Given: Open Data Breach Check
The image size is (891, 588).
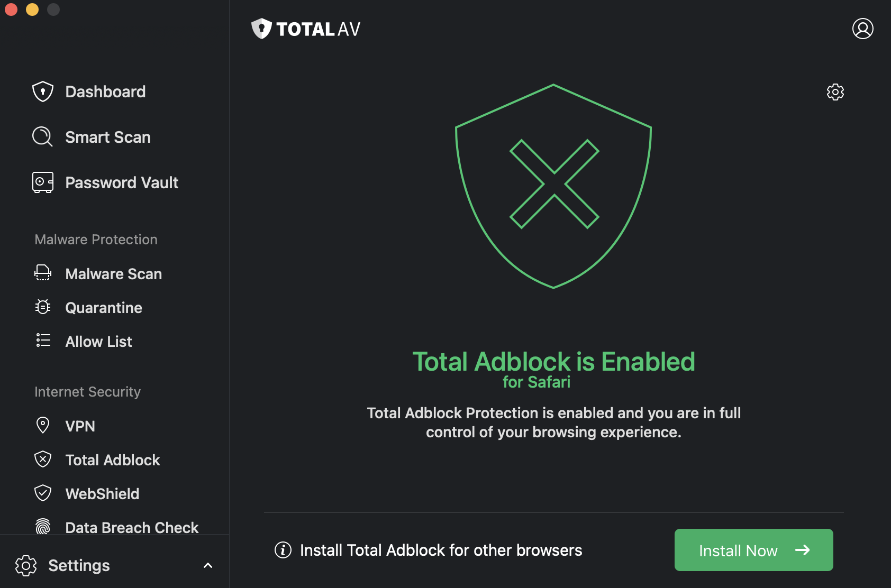Looking at the screenshot, I should pos(131,527).
